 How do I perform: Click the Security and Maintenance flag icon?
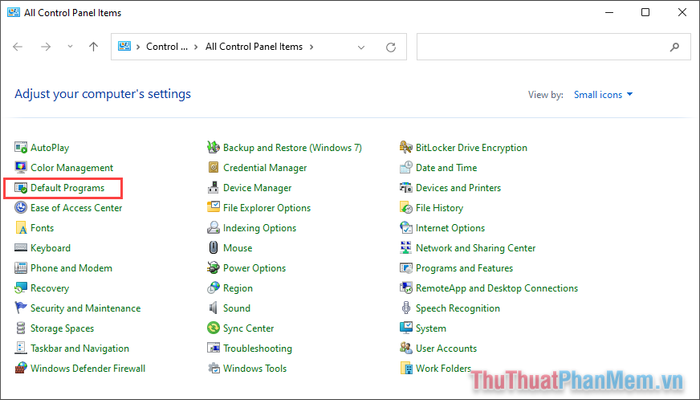point(21,308)
